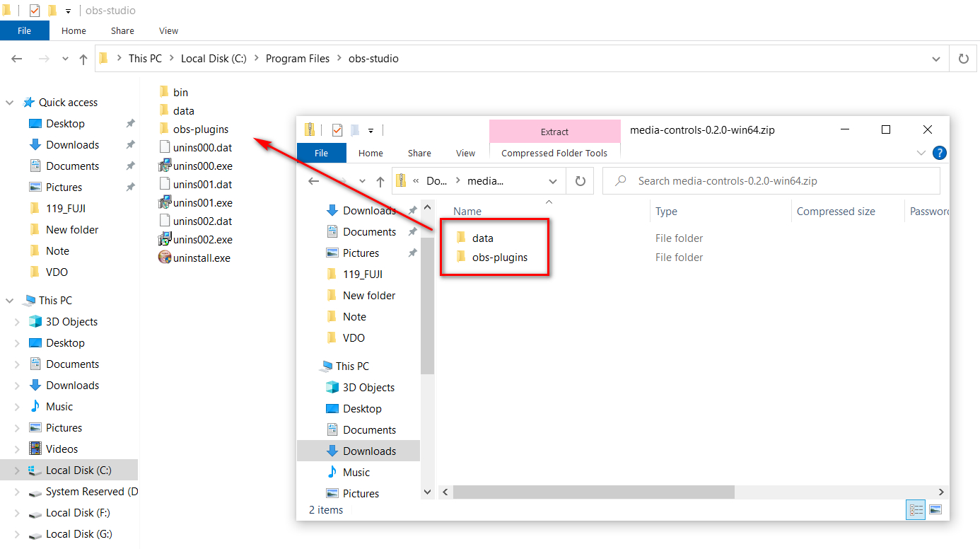Image resolution: width=980 pixels, height=549 pixels.
Task: Sort files by the Name column header
Action: (x=467, y=211)
